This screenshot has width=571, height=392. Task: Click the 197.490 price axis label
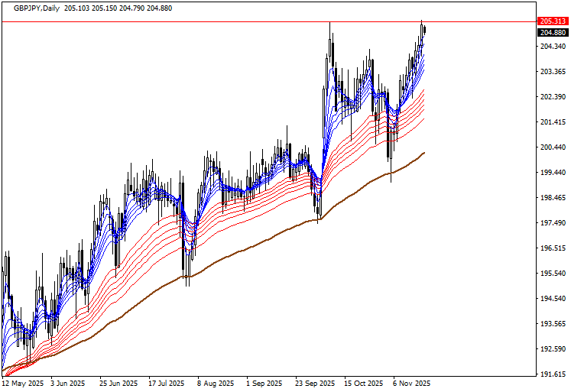click(x=552, y=223)
